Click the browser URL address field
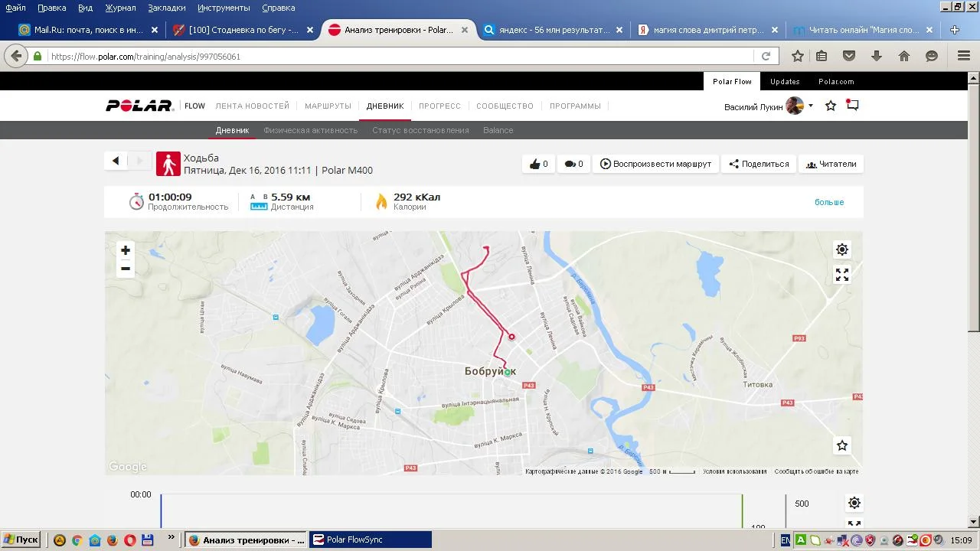This screenshot has width=980, height=551. click(398, 57)
